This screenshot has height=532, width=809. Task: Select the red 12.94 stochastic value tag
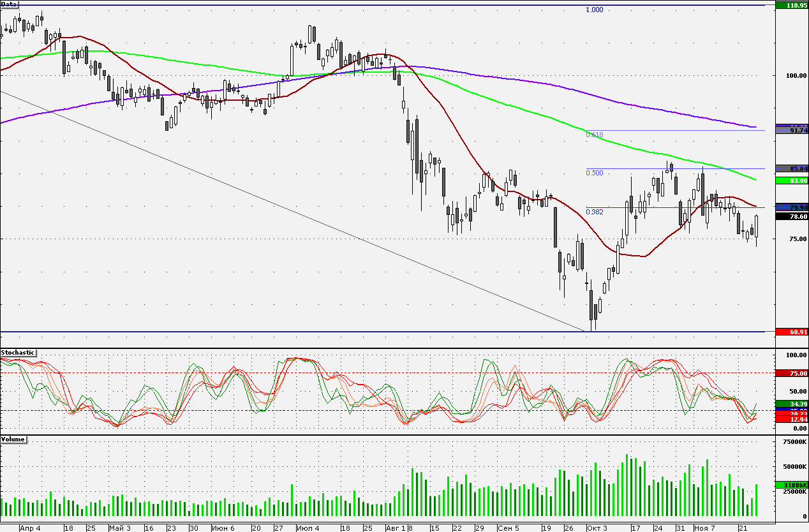click(791, 420)
